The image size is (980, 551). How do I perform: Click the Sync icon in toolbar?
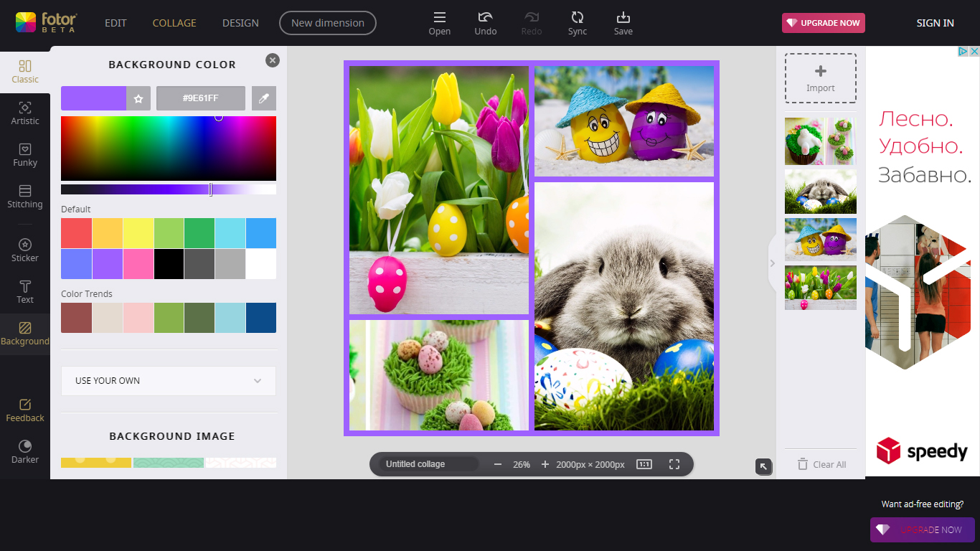577,23
